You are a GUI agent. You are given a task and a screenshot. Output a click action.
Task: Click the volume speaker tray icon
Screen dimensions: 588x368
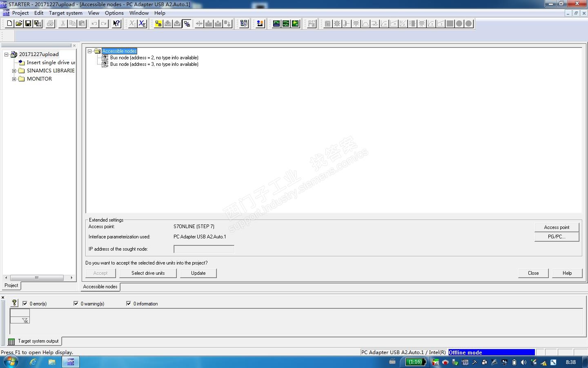point(523,362)
